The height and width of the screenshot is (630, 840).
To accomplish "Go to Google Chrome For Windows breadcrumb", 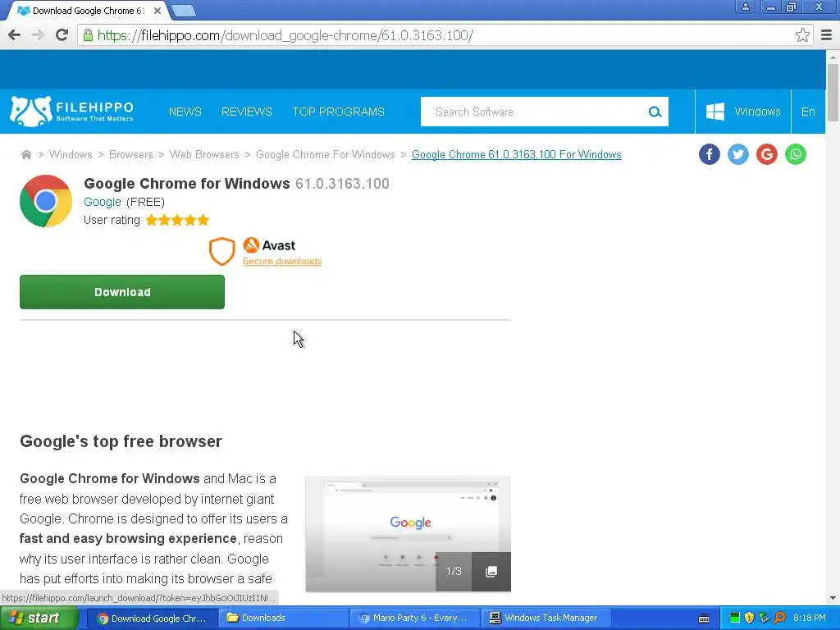I will tap(325, 155).
